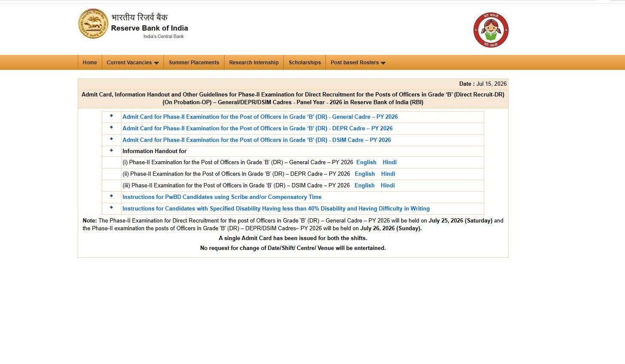Click the bold 'July 26, 2026 (Sunday).' date
The image size is (625, 364).
[x=391, y=229]
